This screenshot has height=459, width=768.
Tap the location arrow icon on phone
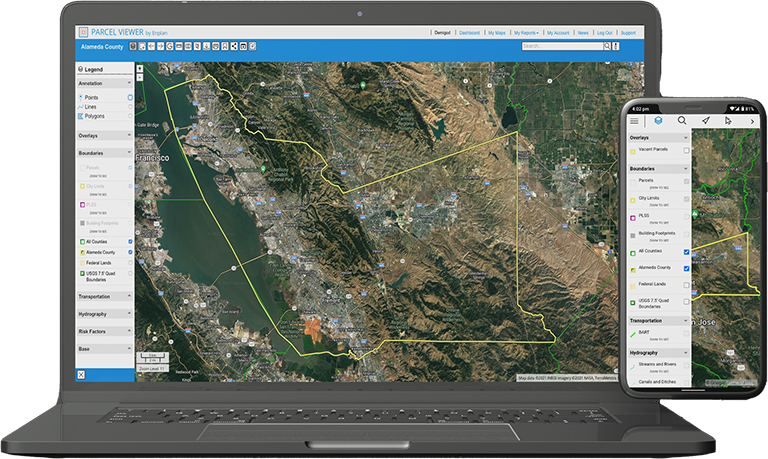coord(705,121)
